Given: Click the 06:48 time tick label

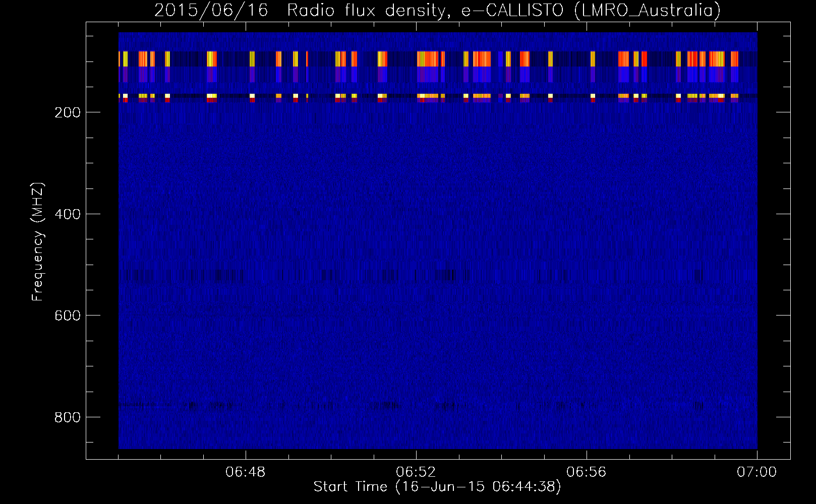Looking at the screenshot, I should click(246, 472).
